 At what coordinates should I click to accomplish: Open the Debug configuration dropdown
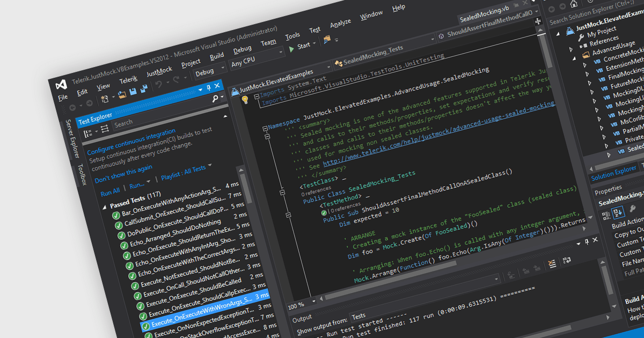pyautogui.click(x=210, y=71)
